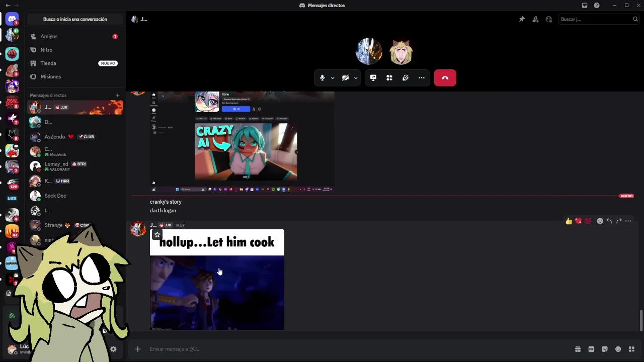Add a reaction to the message
This screenshot has width=644, height=362.
(x=600, y=221)
